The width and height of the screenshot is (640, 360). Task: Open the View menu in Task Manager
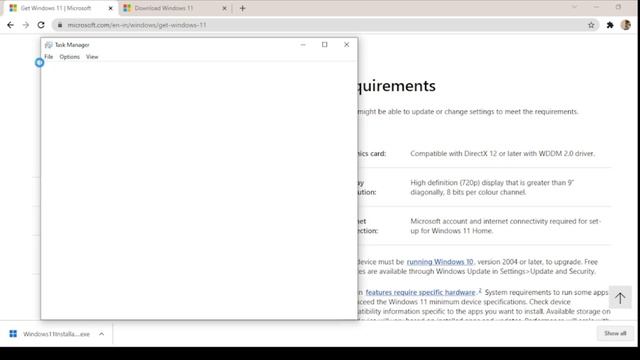[92, 57]
